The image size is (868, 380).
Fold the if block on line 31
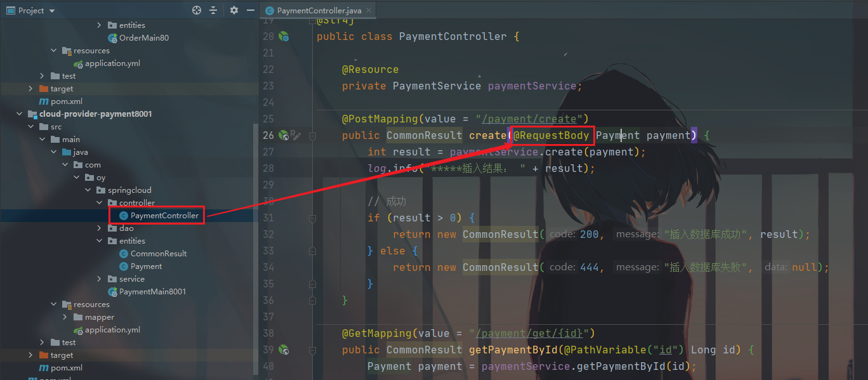tap(312, 218)
